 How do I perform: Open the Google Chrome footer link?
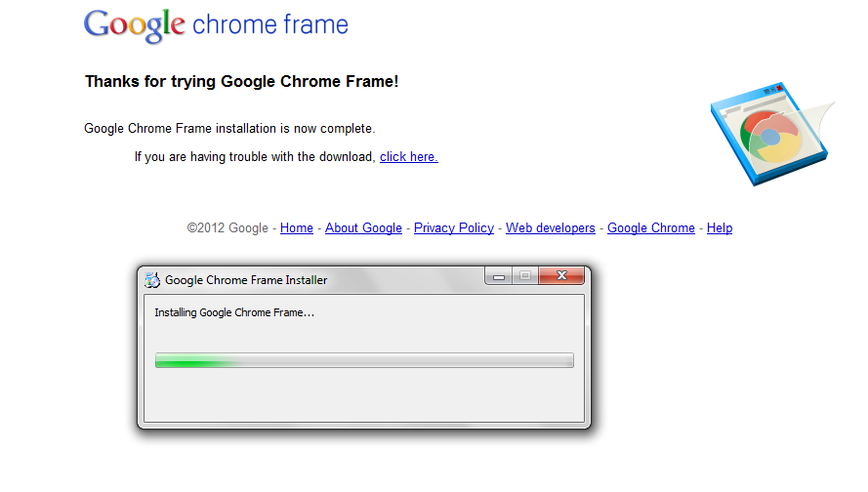point(651,228)
